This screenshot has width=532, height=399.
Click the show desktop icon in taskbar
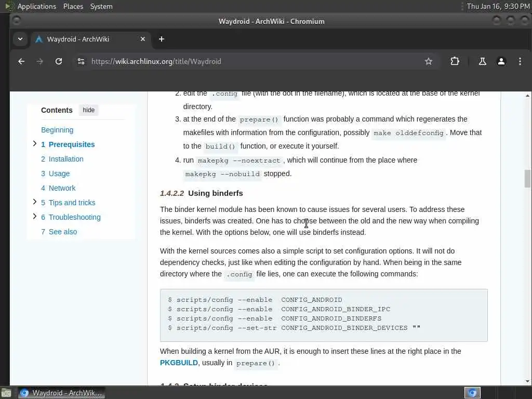[x=6, y=393]
